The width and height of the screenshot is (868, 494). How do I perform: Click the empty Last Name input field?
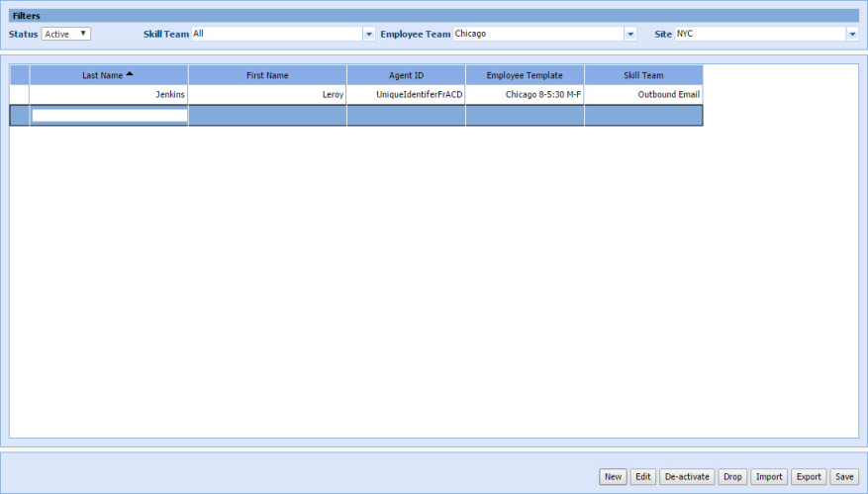point(109,116)
